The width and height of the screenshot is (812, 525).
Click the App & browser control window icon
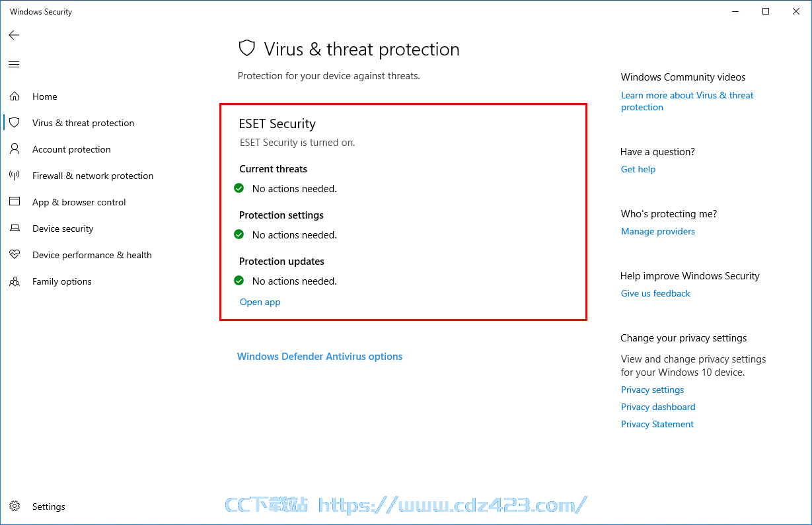coord(15,201)
